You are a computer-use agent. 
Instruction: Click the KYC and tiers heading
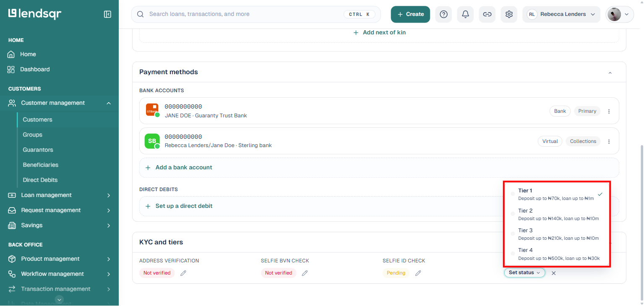point(161,242)
